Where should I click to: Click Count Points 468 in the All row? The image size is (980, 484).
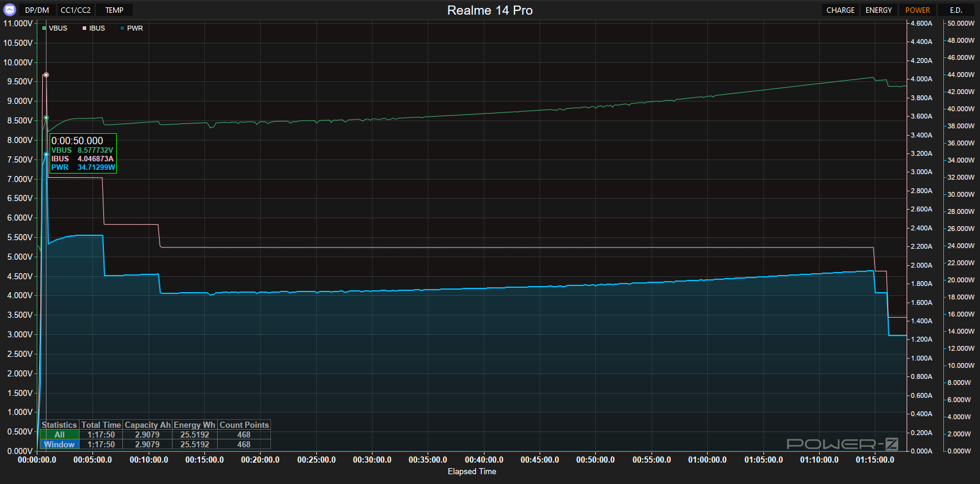244,435
